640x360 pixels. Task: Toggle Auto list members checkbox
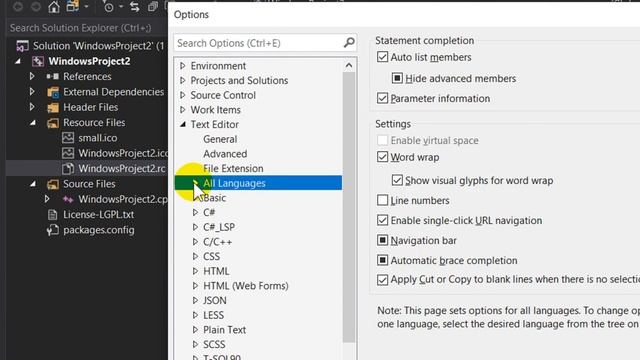click(x=382, y=57)
